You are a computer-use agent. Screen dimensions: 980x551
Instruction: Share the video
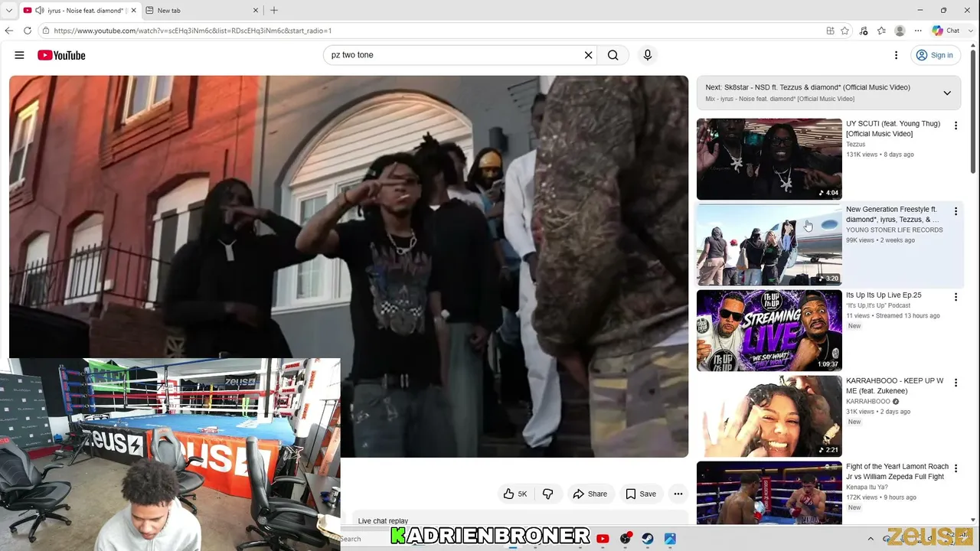coord(590,494)
